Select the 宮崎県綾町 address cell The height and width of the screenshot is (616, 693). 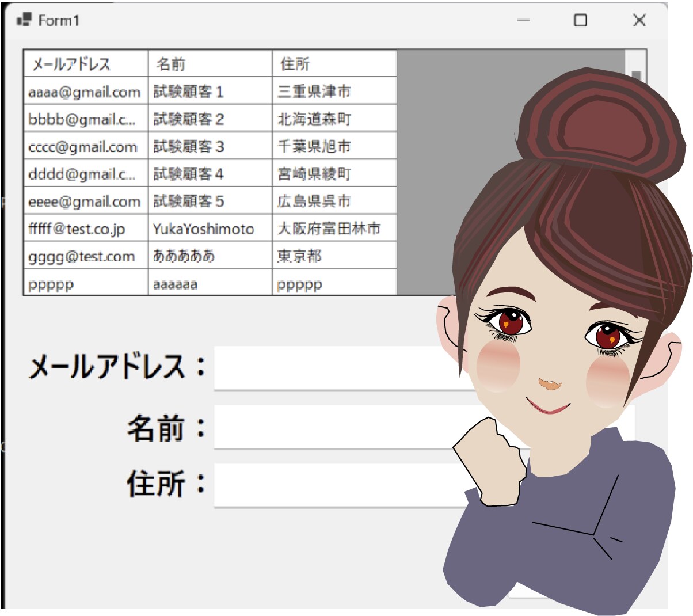334,173
